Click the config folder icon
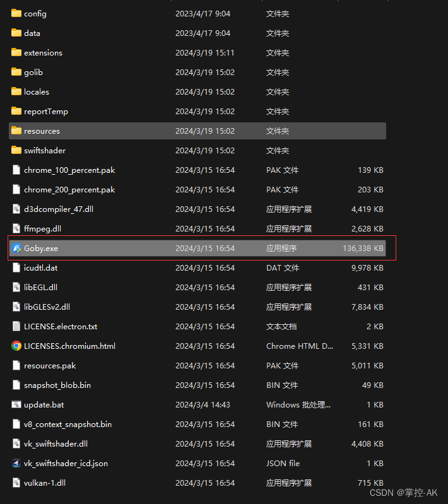448x504 pixels. click(16, 13)
